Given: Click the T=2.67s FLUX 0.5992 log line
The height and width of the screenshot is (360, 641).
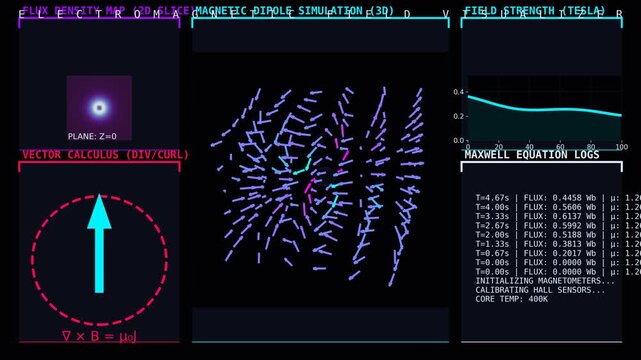Looking at the screenshot, I should coord(558,226).
